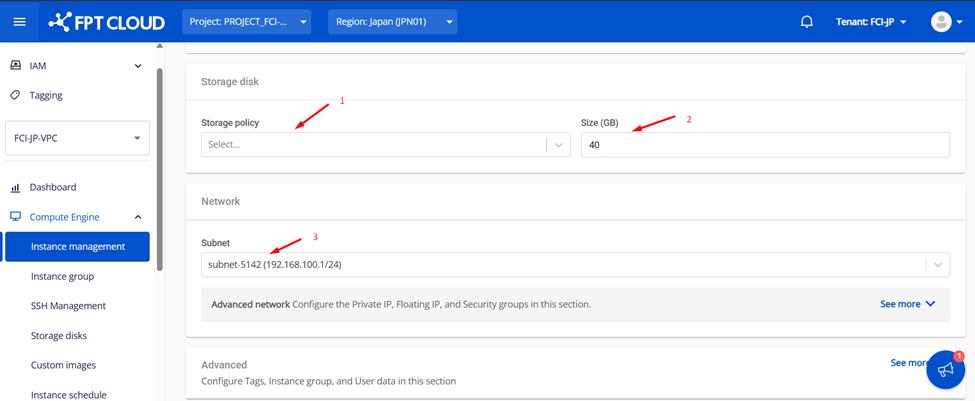Click the Size (GB) input field

[765, 145]
